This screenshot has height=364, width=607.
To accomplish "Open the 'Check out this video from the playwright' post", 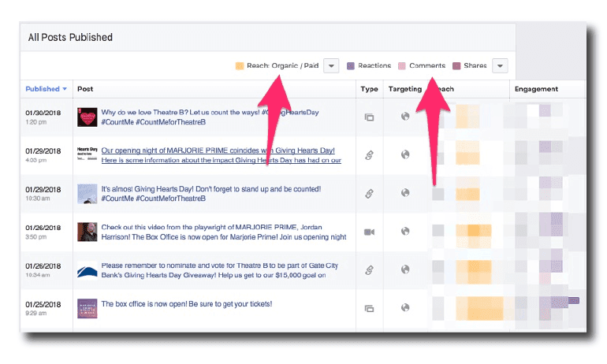I will tap(224, 232).
